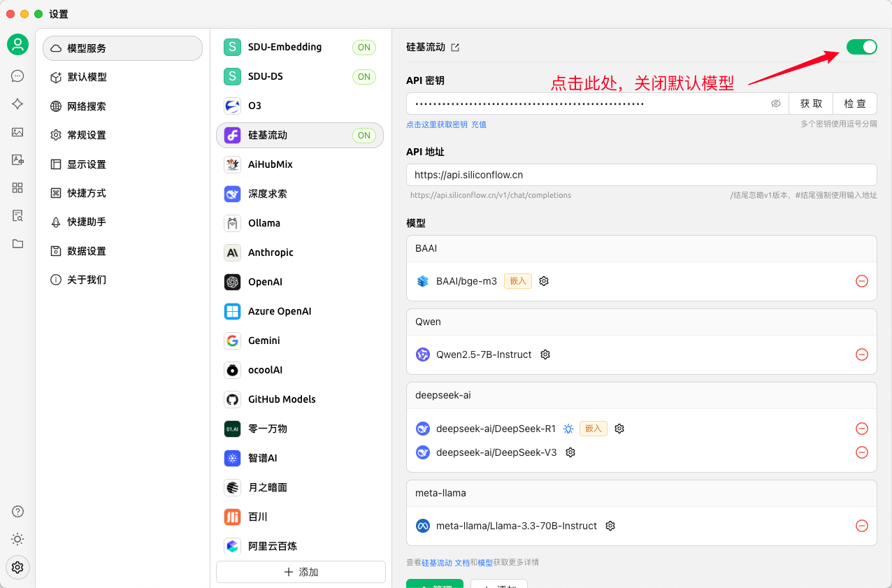Open the assistants chat bubble icon
This screenshot has width=892, height=588.
(x=17, y=76)
